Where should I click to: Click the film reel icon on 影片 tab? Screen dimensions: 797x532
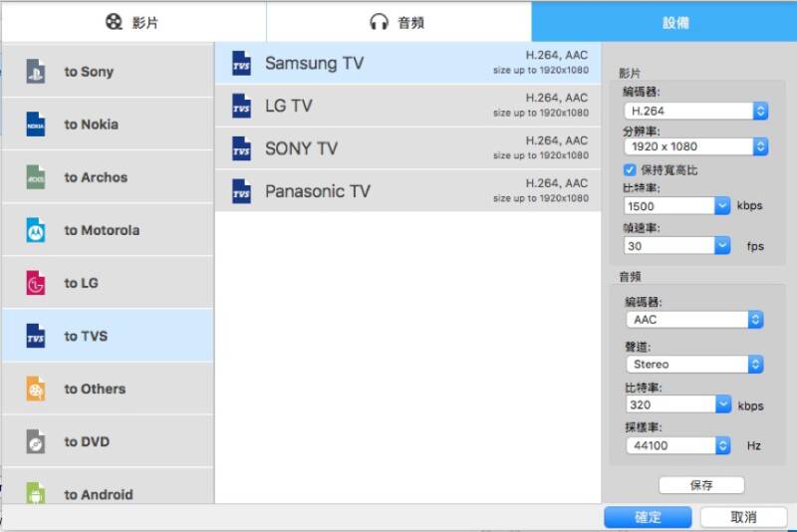tap(114, 22)
